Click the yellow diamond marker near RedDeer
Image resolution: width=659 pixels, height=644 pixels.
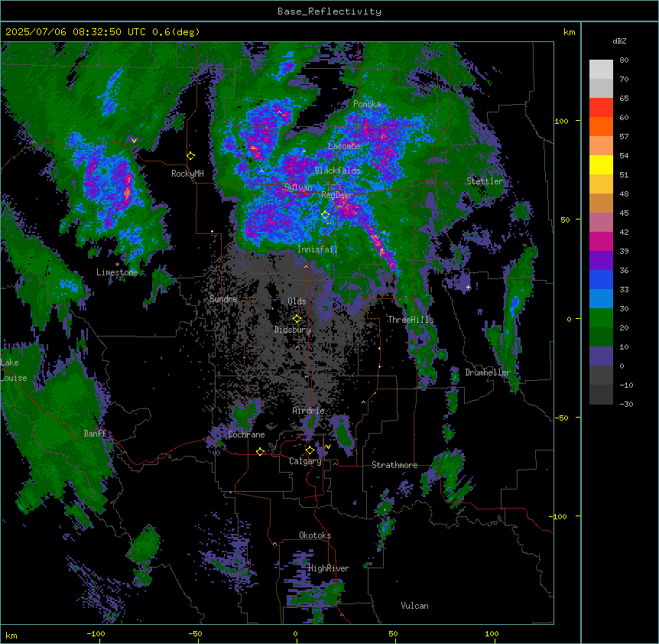(x=326, y=215)
